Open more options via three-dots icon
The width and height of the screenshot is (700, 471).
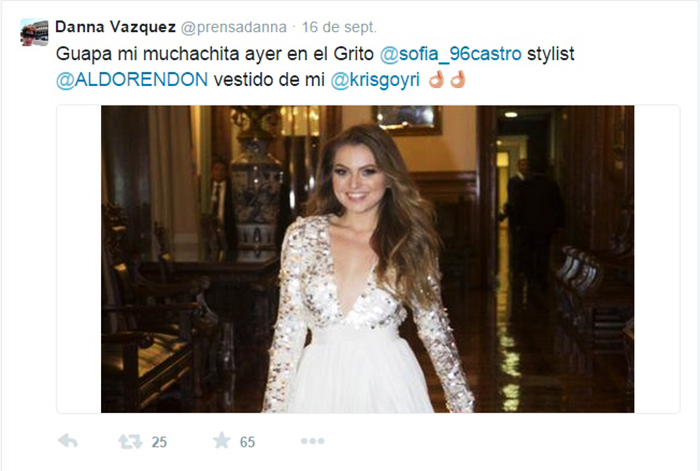(312, 441)
